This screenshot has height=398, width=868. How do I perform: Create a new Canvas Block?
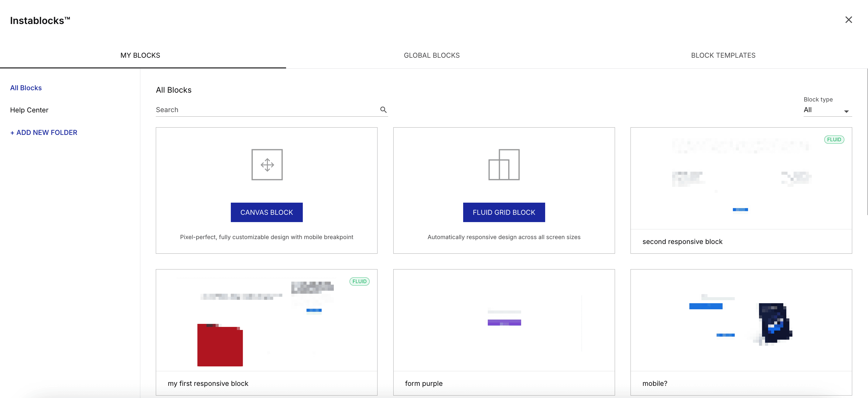point(267,212)
